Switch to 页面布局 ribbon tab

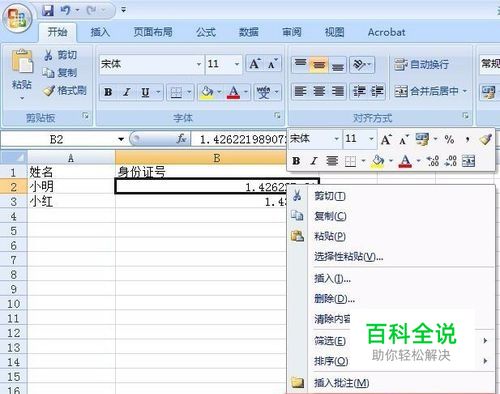[153, 32]
